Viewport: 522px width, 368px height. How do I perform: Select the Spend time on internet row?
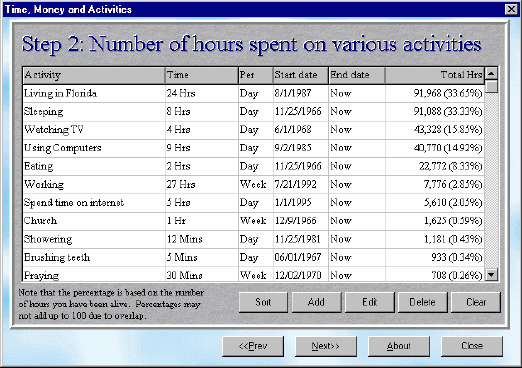click(253, 203)
